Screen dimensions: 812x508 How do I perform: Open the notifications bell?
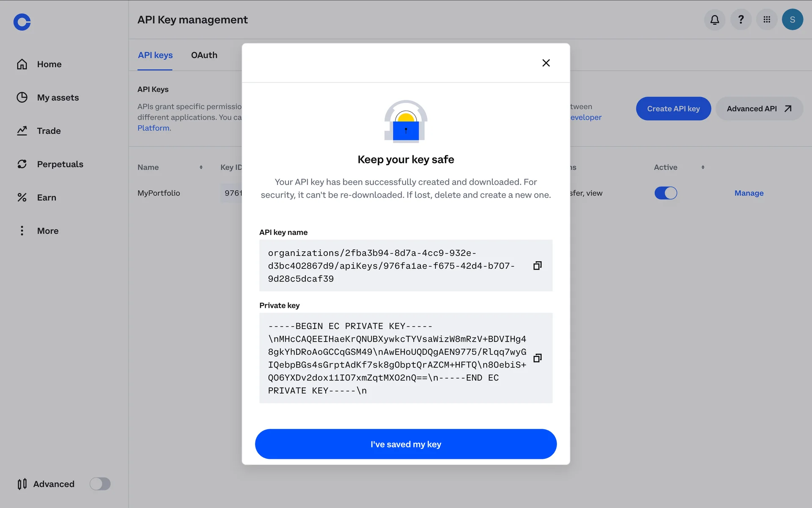[715, 19]
